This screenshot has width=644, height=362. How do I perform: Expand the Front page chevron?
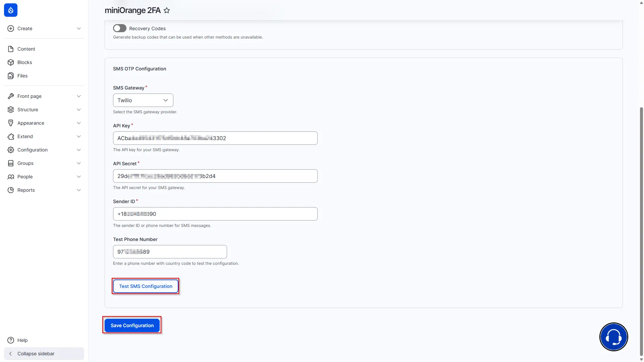(x=79, y=96)
